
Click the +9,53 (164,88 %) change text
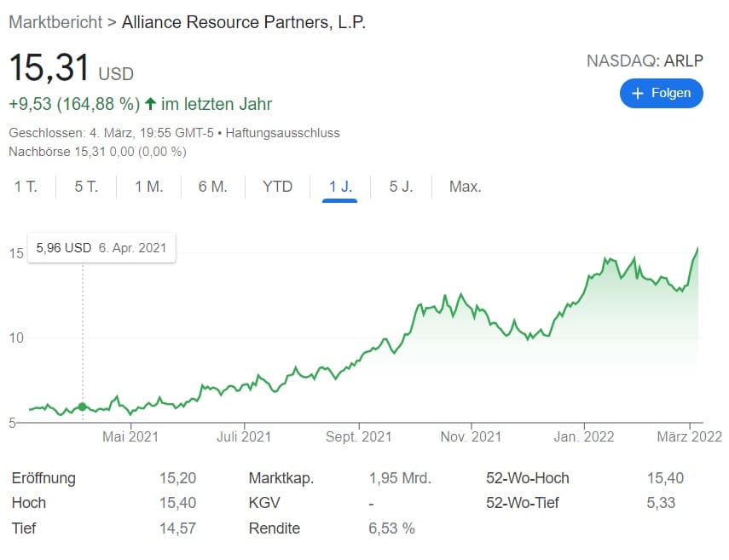coord(74,104)
